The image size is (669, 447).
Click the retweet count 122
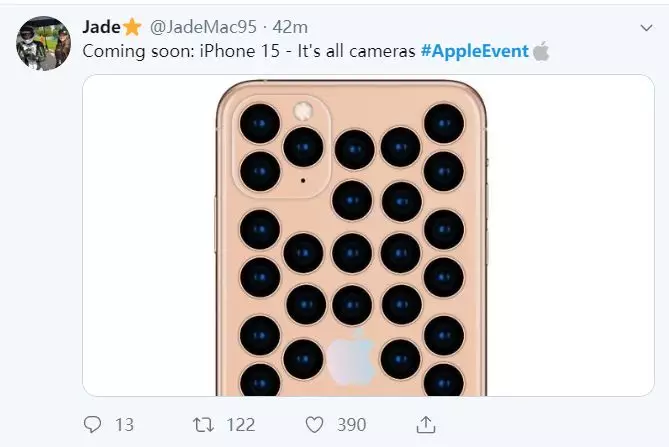tap(241, 425)
